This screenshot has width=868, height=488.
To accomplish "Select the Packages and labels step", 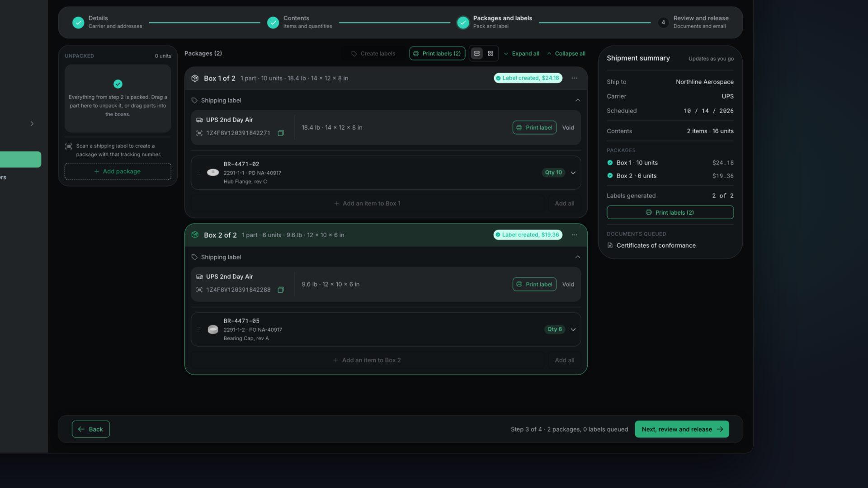I will [x=495, y=22].
